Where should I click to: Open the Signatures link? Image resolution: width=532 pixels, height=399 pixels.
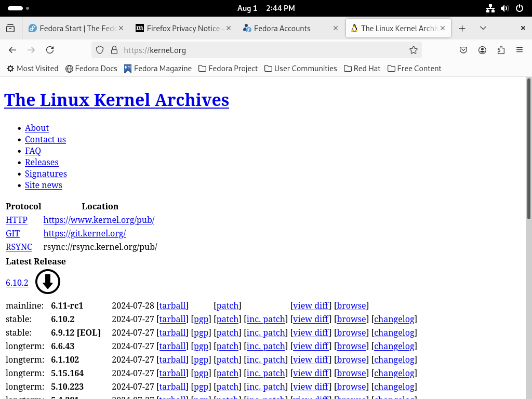[46, 174]
